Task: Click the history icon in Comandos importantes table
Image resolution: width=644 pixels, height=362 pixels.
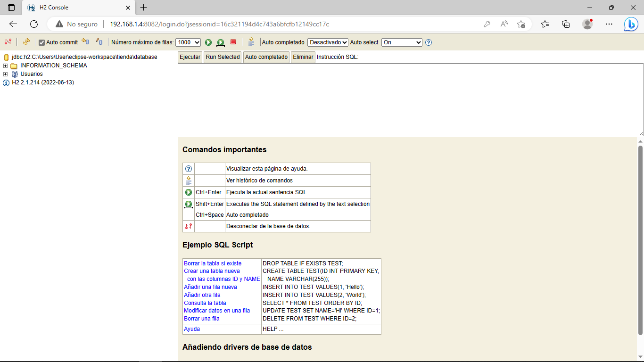Action: coord(189,180)
